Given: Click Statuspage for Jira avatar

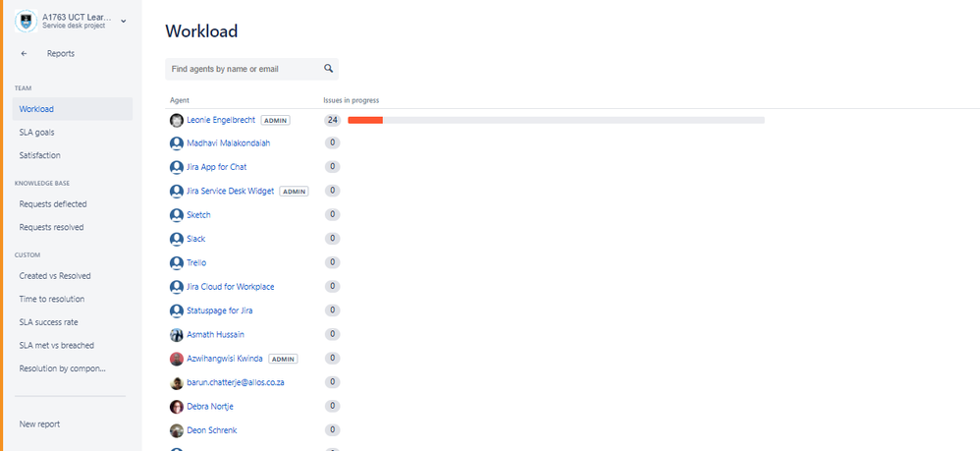Looking at the screenshot, I should [176, 310].
